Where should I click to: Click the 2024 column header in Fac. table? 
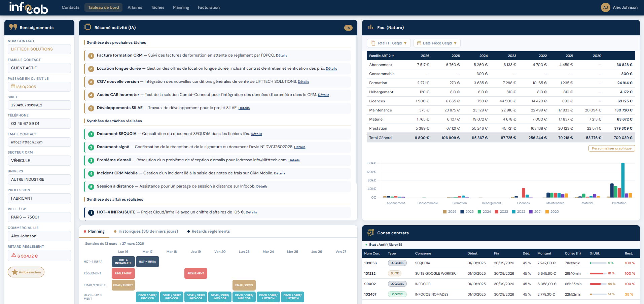[484, 56]
